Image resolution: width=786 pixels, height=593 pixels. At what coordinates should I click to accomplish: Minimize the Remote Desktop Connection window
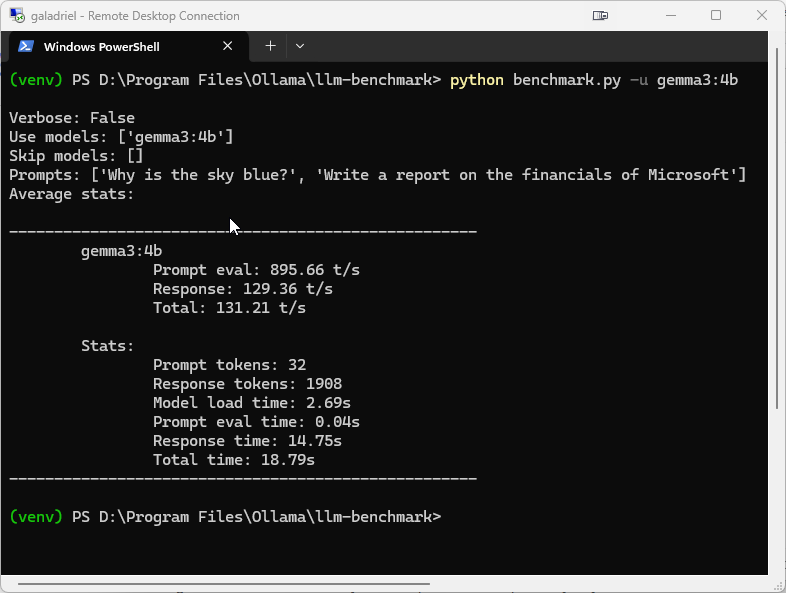tap(671, 16)
